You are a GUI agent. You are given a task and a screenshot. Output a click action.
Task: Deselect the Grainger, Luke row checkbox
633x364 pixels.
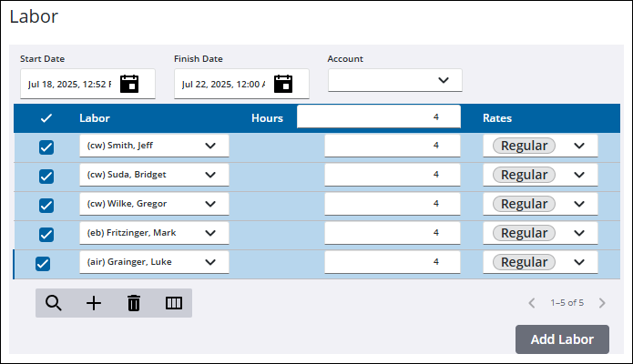pyautogui.click(x=42, y=264)
